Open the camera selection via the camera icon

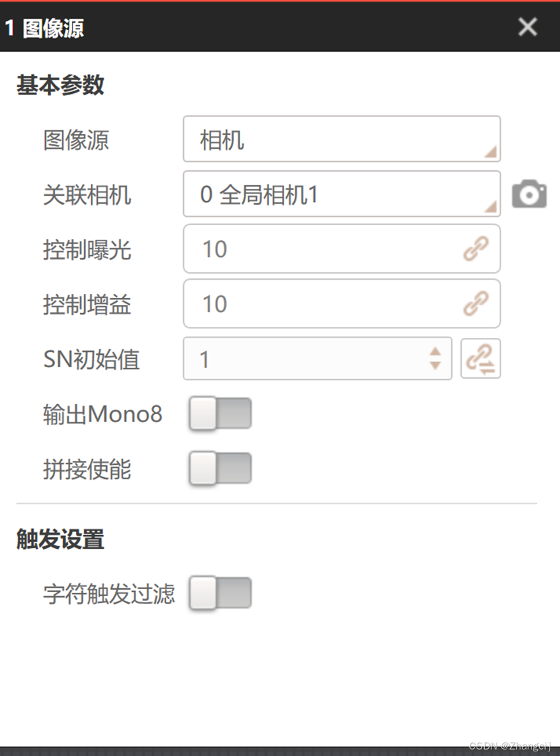coord(530,192)
